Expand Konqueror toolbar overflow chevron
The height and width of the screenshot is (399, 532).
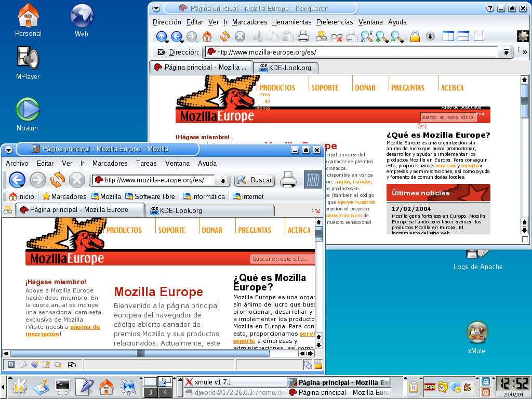pos(525,52)
